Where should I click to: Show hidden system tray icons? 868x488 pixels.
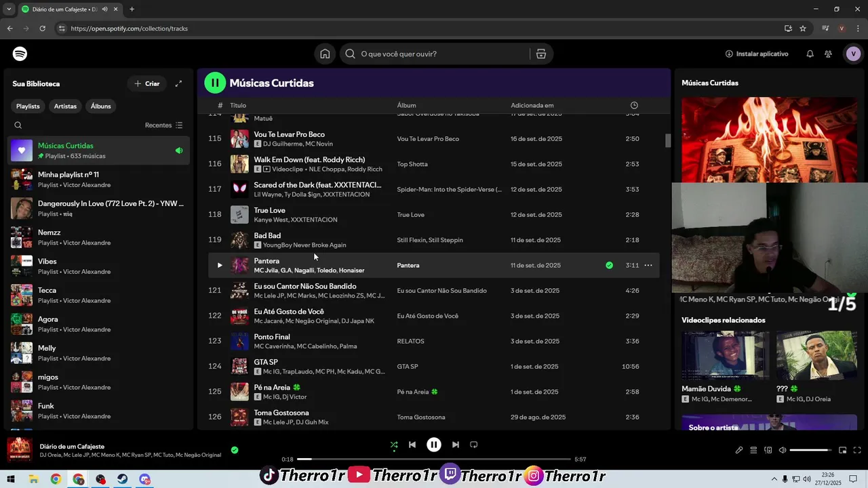774,479
